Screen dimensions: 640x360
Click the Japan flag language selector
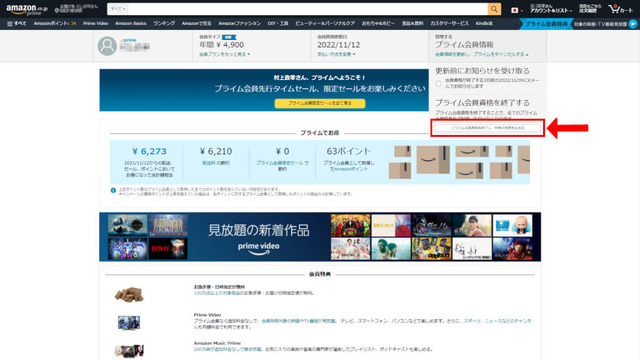[516, 10]
